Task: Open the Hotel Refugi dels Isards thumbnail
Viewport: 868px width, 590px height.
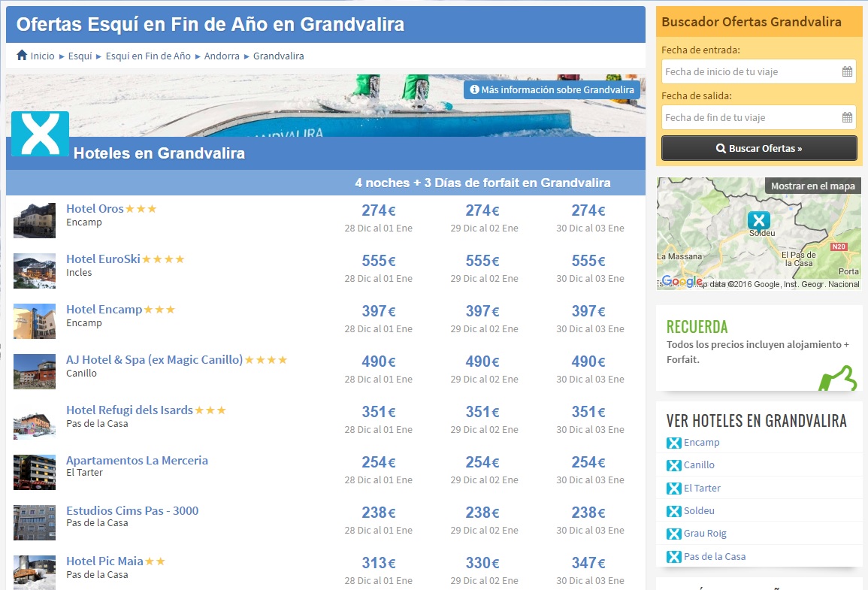Action: [35, 422]
